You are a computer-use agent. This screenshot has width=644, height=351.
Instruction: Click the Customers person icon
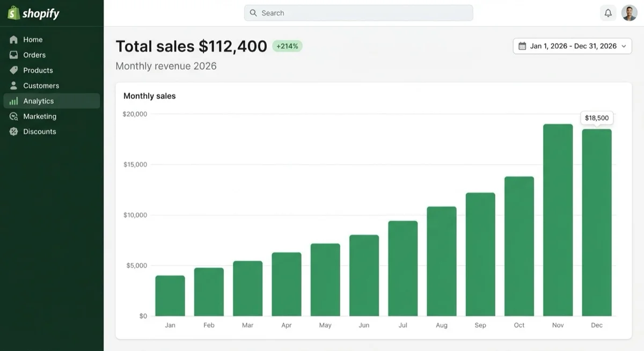pos(14,85)
